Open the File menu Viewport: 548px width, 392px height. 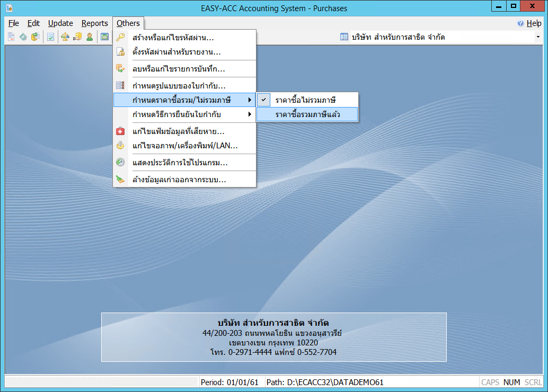coord(14,23)
